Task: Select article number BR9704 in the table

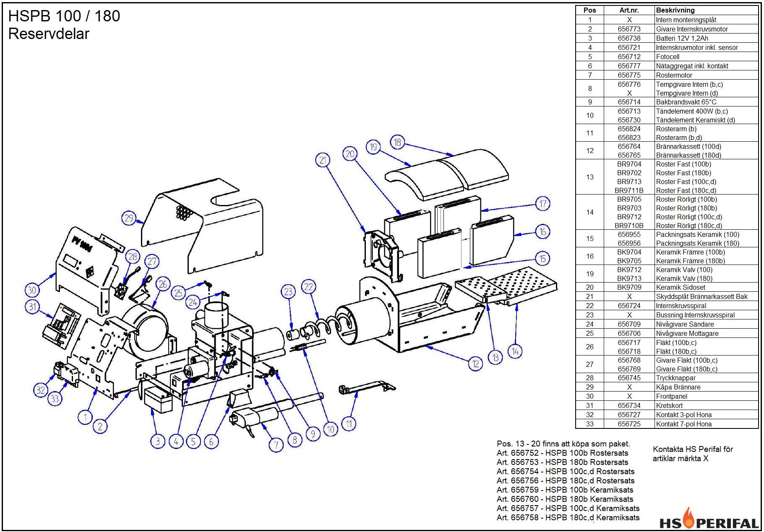Action: 629,164
